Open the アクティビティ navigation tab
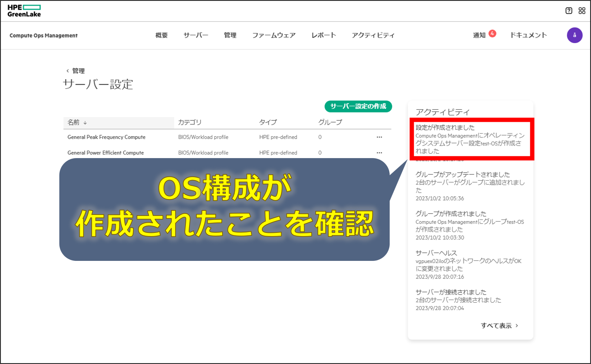The width and height of the screenshot is (591, 364). click(x=373, y=35)
